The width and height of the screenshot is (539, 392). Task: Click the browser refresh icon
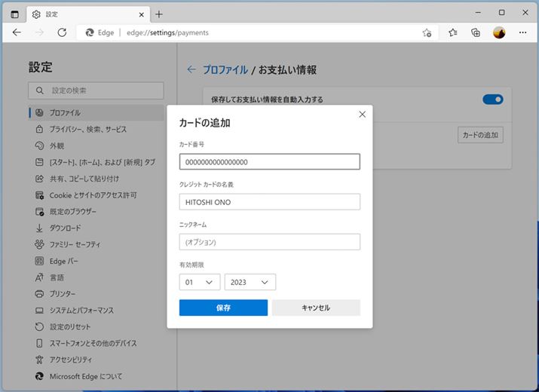(x=62, y=32)
